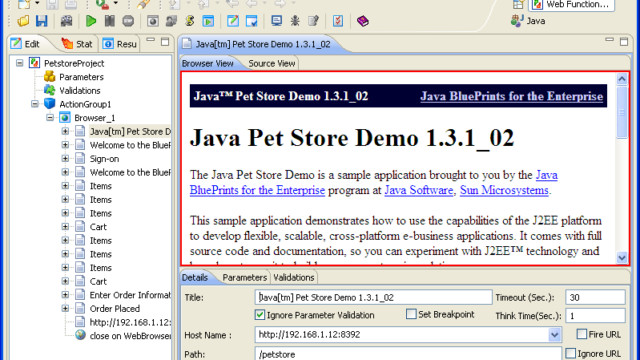Collapse the ActionGroup1 node
This screenshot has width=640, height=360.
tap(35, 104)
